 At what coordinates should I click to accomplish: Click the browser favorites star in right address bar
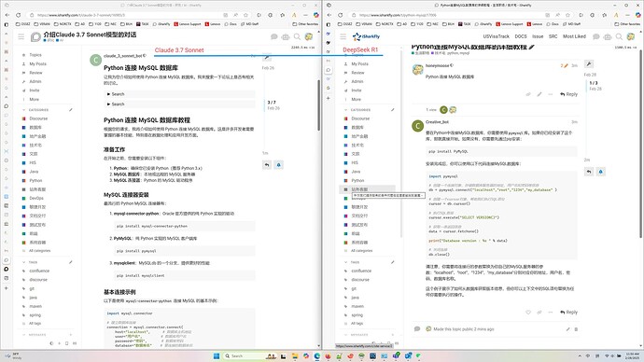(x=568, y=15)
